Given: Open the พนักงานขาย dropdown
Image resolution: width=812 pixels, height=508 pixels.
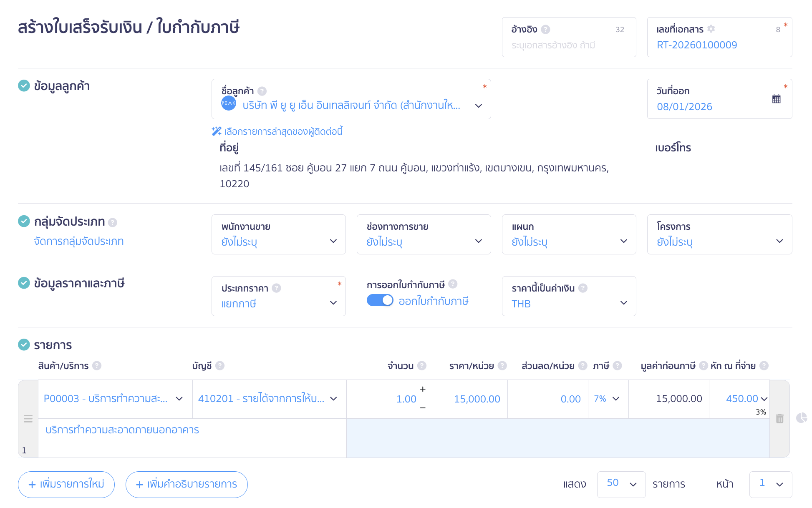Looking at the screenshot, I should pyautogui.click(x=278, y=235).
